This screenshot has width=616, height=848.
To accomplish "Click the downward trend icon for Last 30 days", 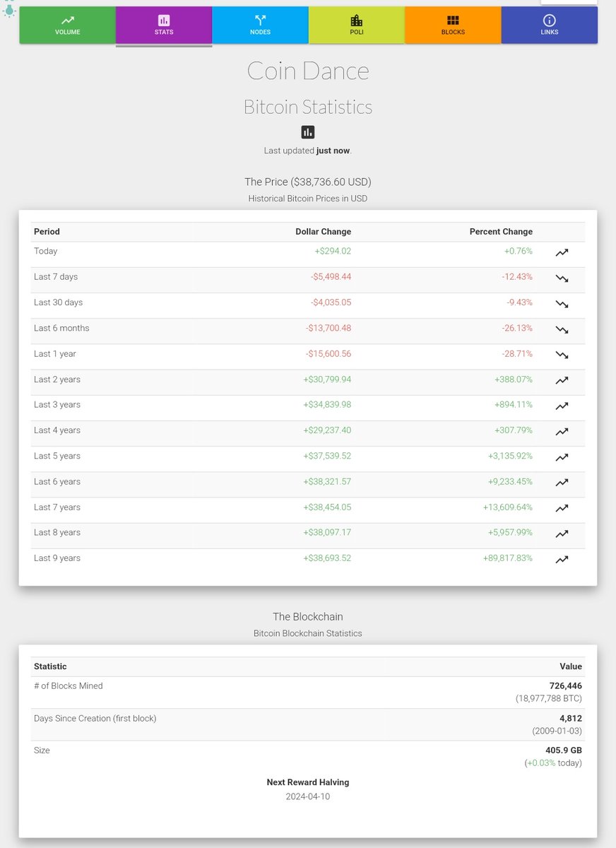I will (x=562, y=304).
